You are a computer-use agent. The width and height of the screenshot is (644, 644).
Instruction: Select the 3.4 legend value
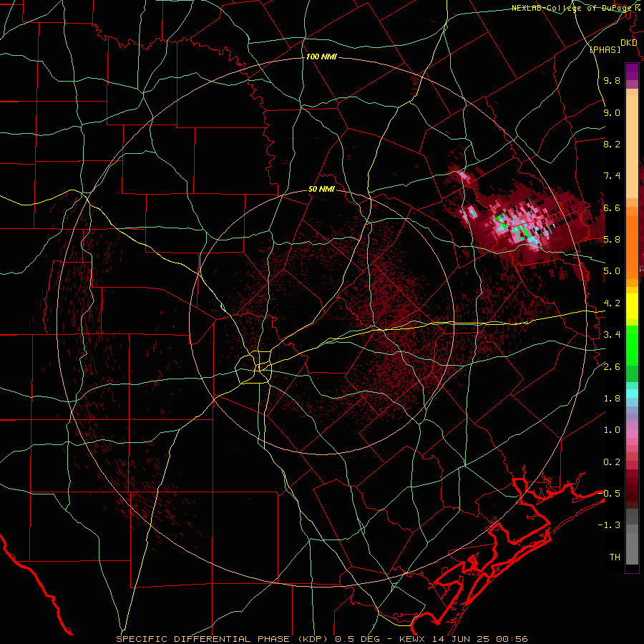click(612, 335)
